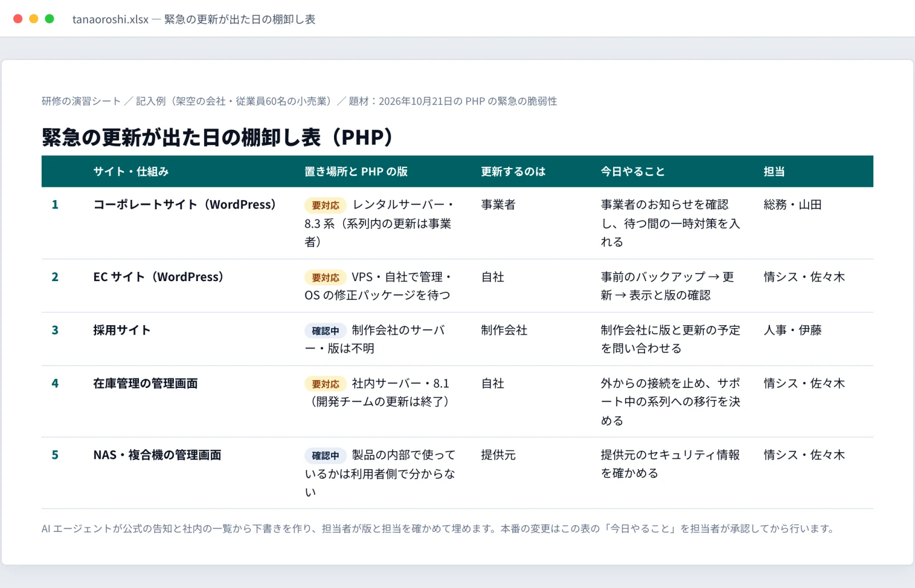Select 情シス・佐々木 in EC サイト row
Viewport: 915px width, 588px height.
click(804, 277)
